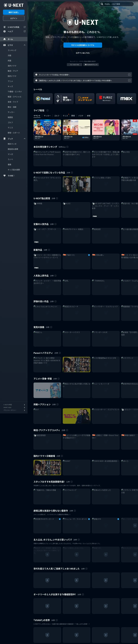
Task: Click the ログイン button in the sidebar
Action: (x=14, y=18)
